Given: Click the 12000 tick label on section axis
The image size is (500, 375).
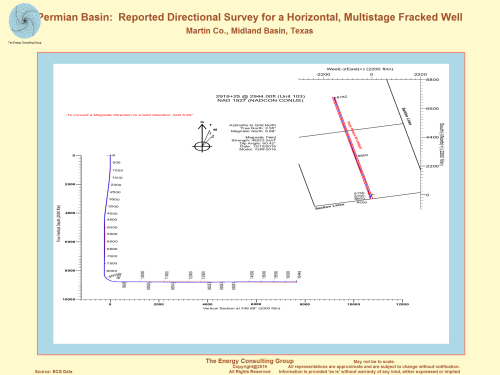Looking at the screenshot, I should point(402,304).
